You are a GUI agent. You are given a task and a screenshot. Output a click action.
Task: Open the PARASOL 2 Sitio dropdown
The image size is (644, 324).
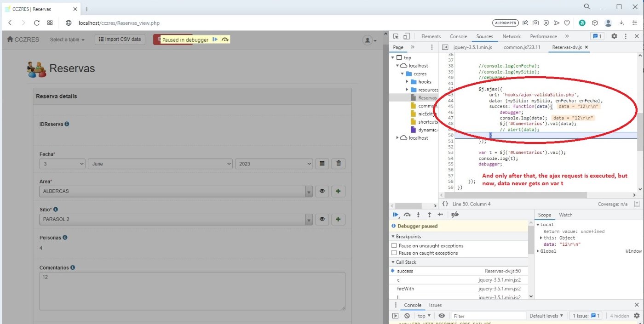[176, 220]
